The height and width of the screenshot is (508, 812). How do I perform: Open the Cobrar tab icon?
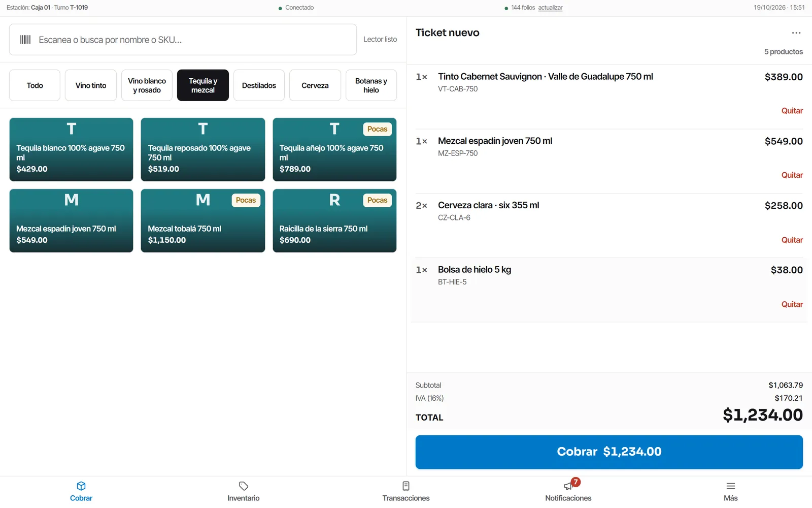(81, 486)
